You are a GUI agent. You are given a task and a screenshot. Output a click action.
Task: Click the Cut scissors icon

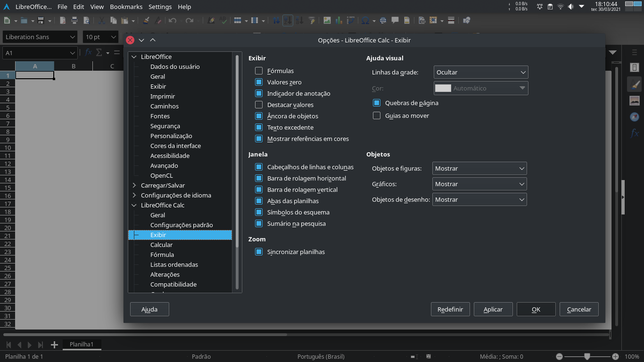(102, 21)
